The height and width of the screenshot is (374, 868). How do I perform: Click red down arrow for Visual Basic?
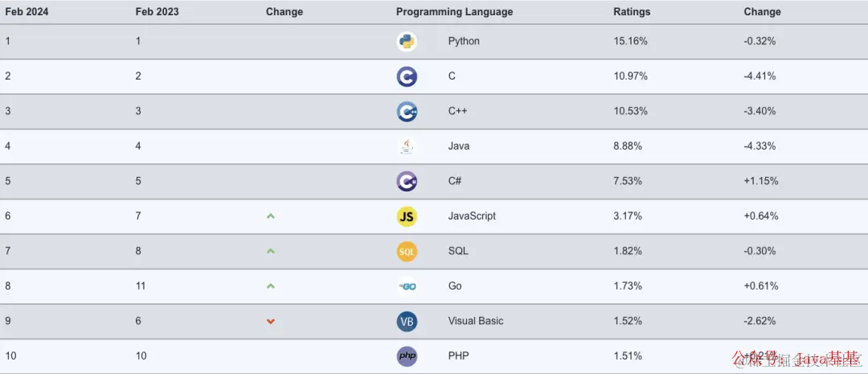coord(271,322)
